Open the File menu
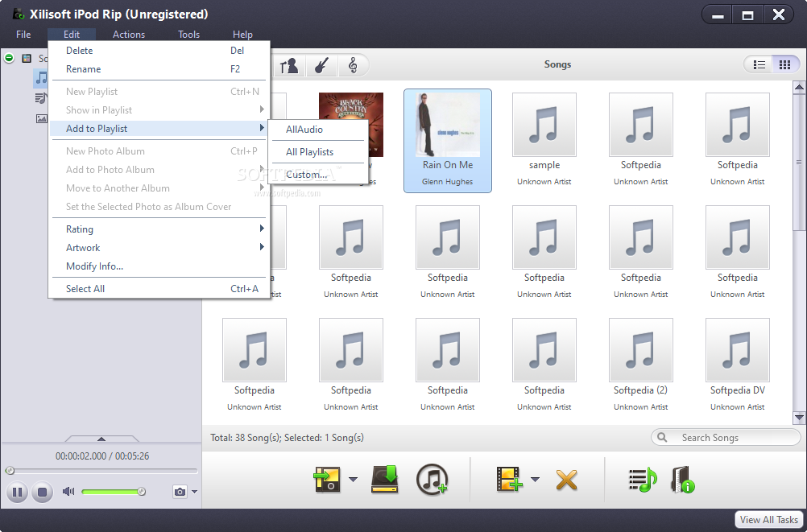The image size is (807, 532). click(23, 35)
